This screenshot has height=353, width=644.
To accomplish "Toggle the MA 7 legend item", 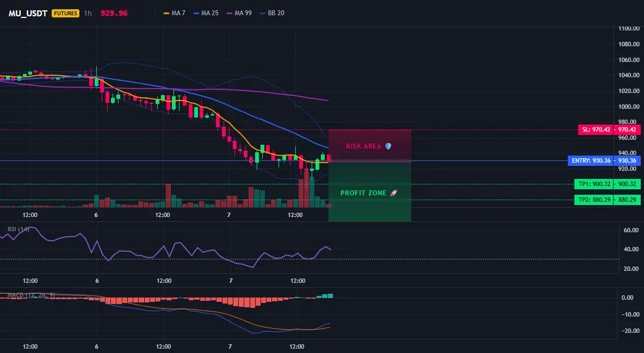I will (175, 13).
